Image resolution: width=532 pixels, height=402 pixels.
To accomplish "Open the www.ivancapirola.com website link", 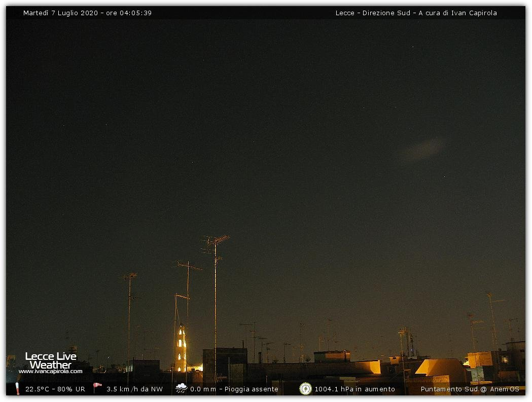I will [51, 371].
